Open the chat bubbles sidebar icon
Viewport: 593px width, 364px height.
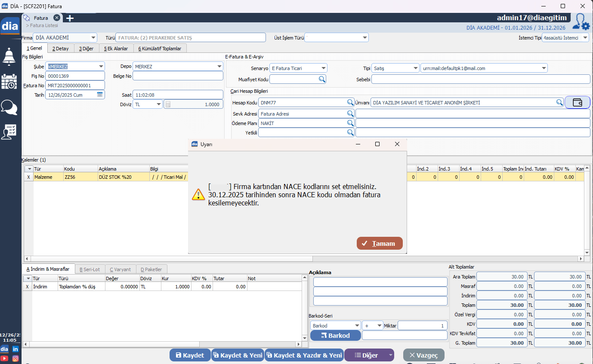[x=9, y=107]
